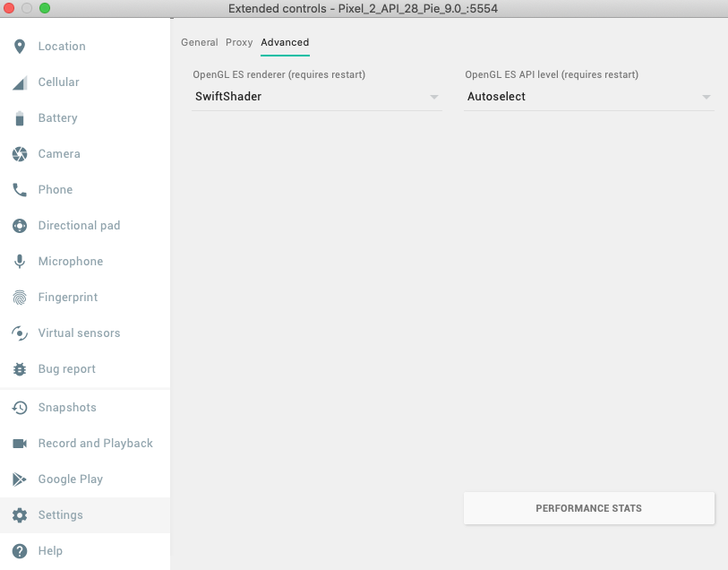Click the Microphone sidebar icon
The image size is (728, 570).
18,261
